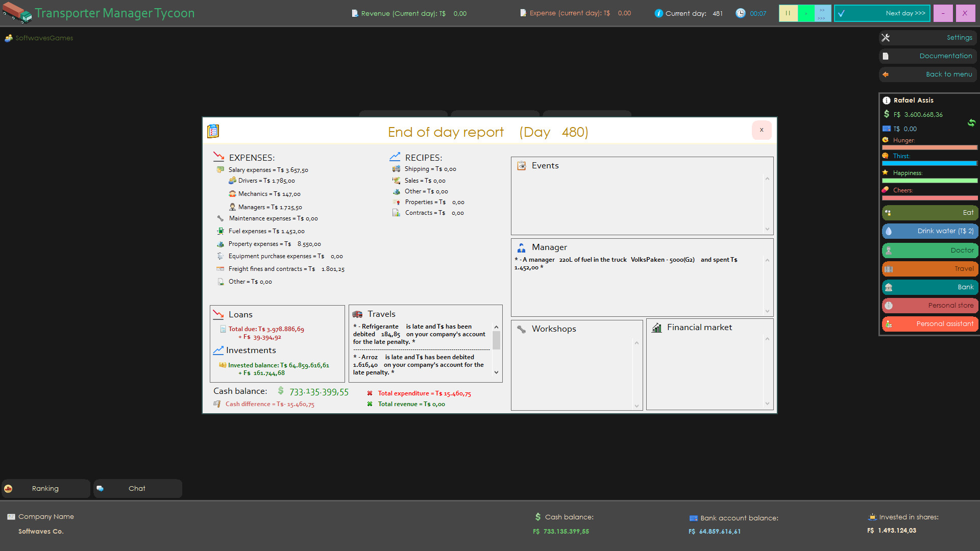This screenshot has width=980, height=551.
Task: Pause the game with the pause button
Action: 788,13
